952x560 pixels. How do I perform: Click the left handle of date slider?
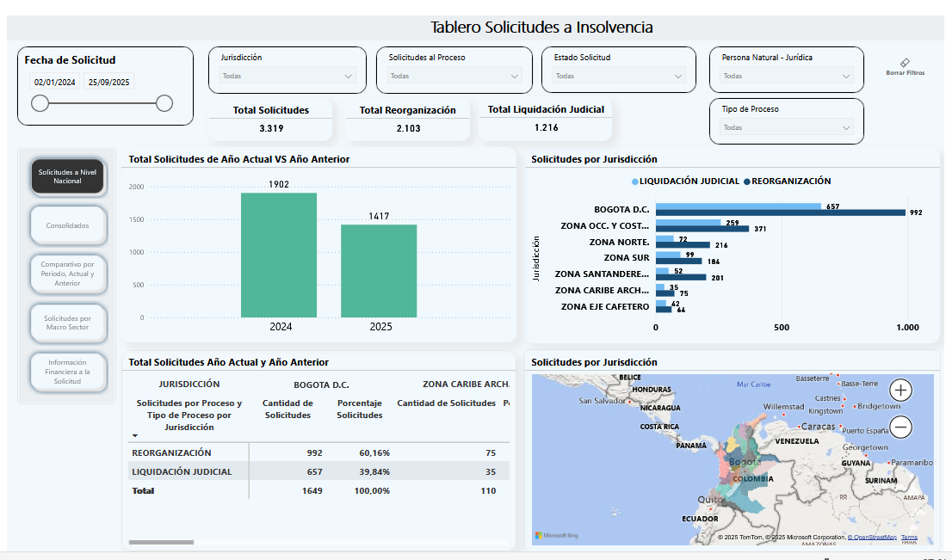click(40, 103)
